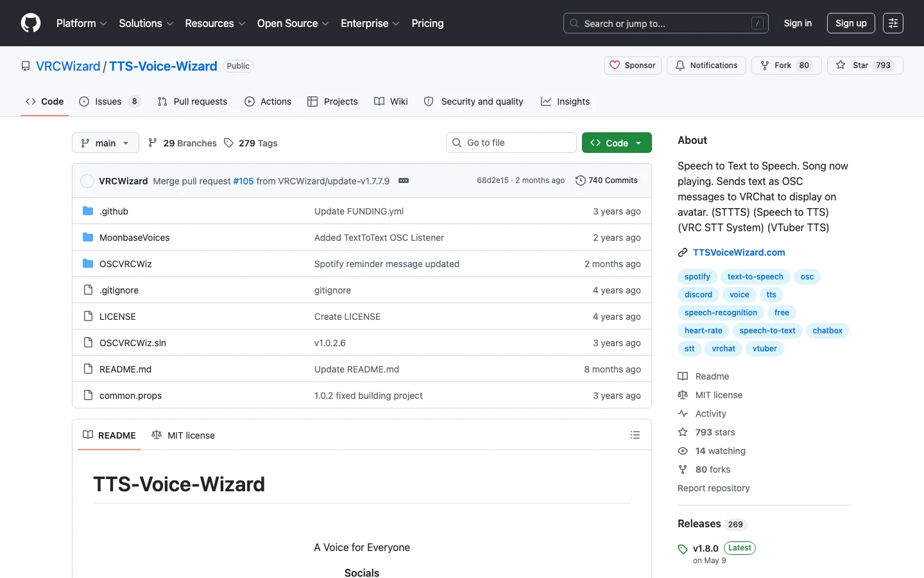Expand the Platform menu
924x578 pixels.
tap(81, 23)
